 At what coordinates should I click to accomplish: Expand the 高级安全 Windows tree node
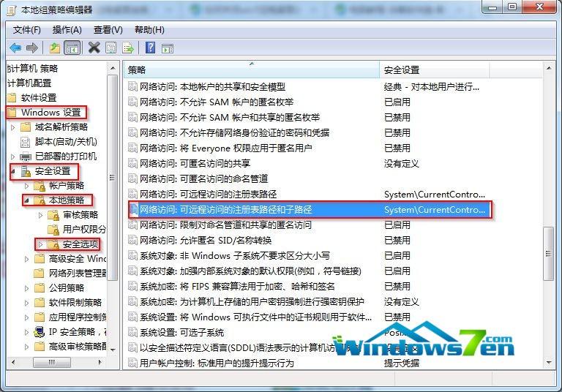click(x=26, y=259)
